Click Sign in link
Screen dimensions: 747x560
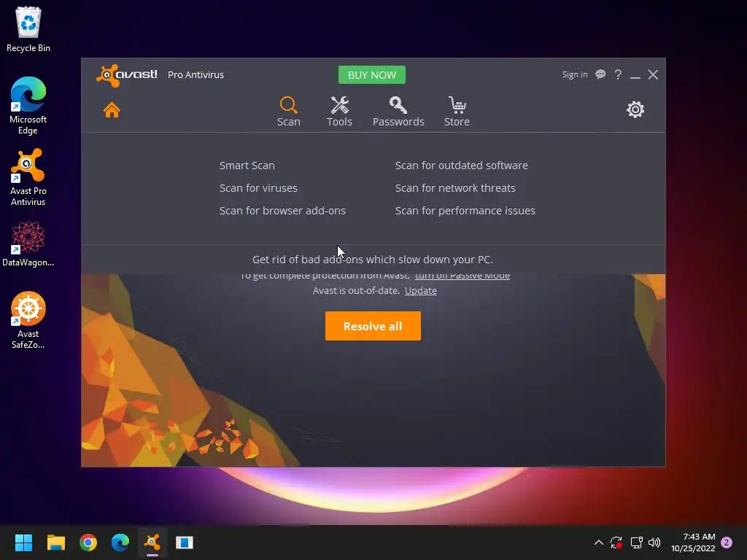(x=575, y=74)
